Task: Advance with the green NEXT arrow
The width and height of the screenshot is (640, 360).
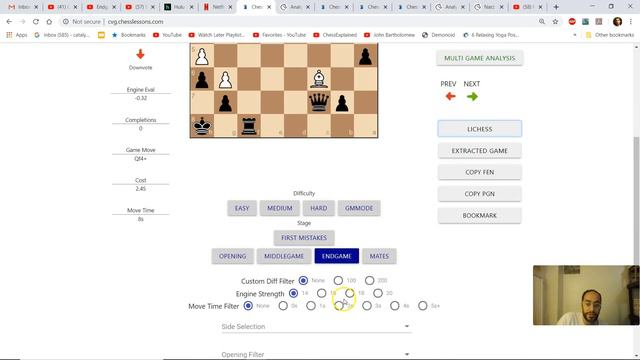Action: (x=472, y=96)
